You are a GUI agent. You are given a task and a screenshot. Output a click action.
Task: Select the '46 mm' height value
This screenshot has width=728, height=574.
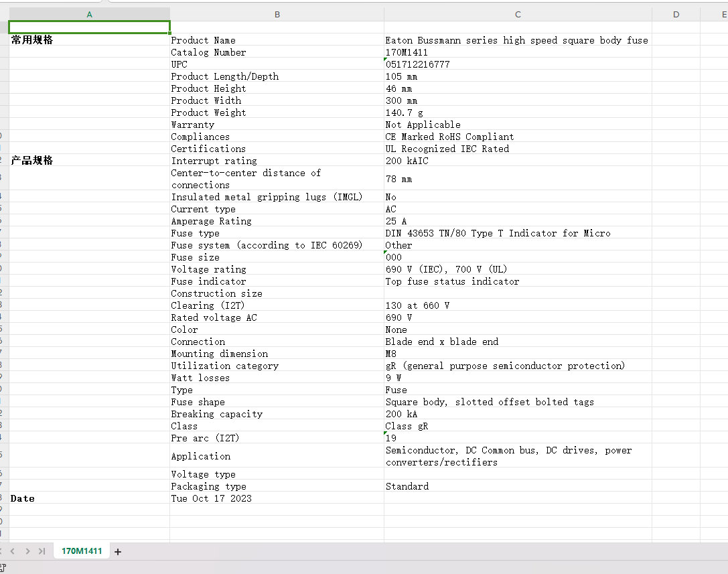pos(518,88)
